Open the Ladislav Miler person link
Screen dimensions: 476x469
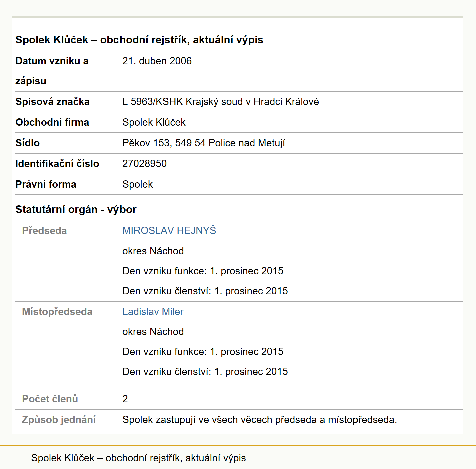[x=153, y=311]
